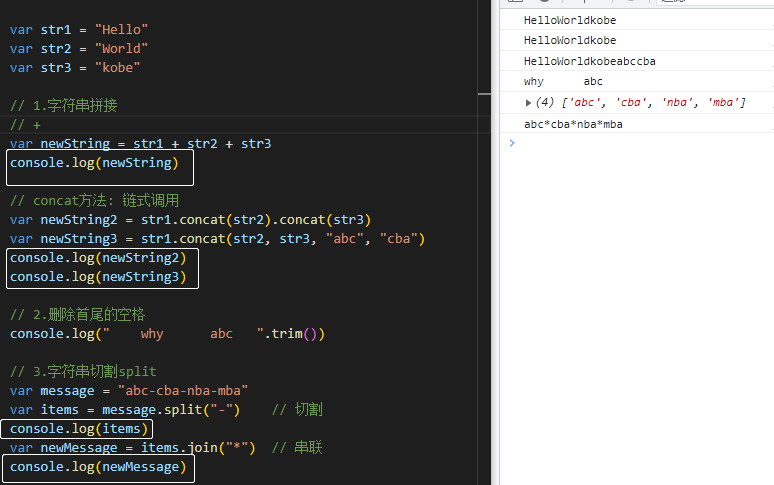Click the '// 1.字符串拼接' comment line

63,106
